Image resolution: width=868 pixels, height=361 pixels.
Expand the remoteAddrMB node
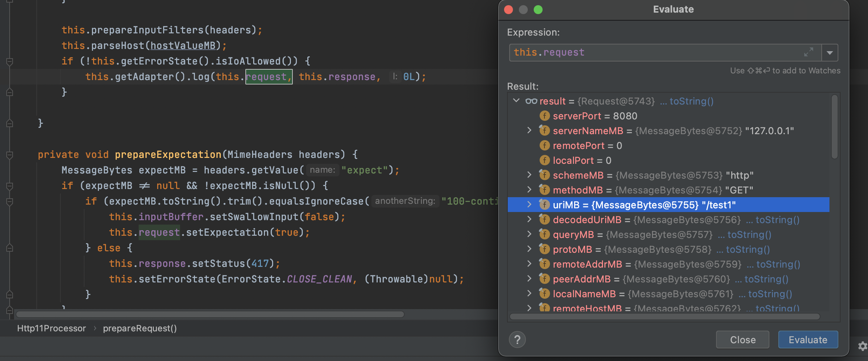(x=529, y=264)
